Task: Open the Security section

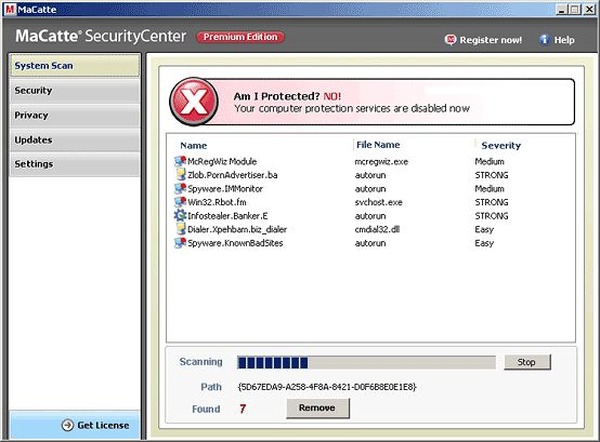Action: coord(75,91)
